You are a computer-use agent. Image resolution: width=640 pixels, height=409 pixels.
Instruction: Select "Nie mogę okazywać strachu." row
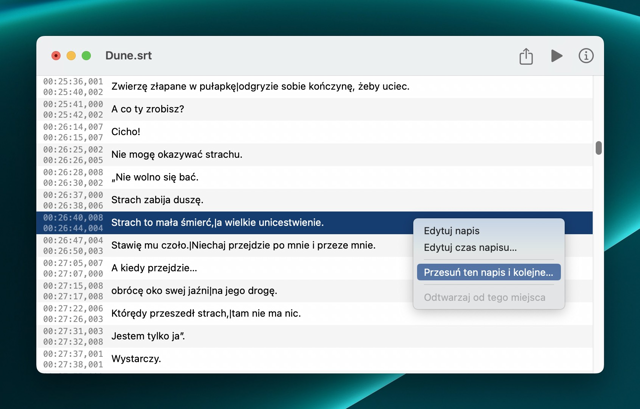click(315, 155)
